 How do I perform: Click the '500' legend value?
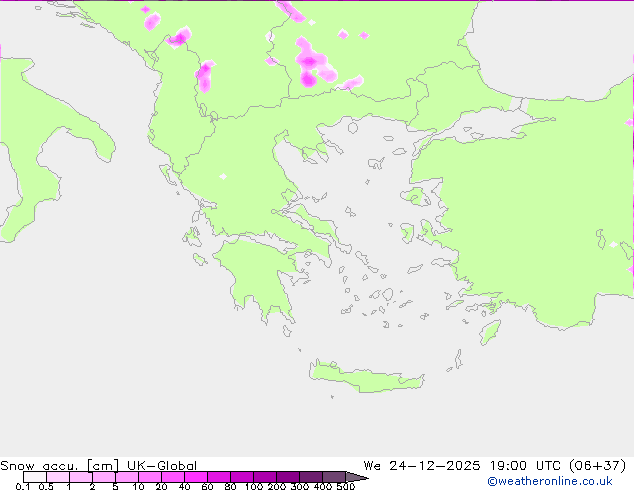tap(346, 486)
